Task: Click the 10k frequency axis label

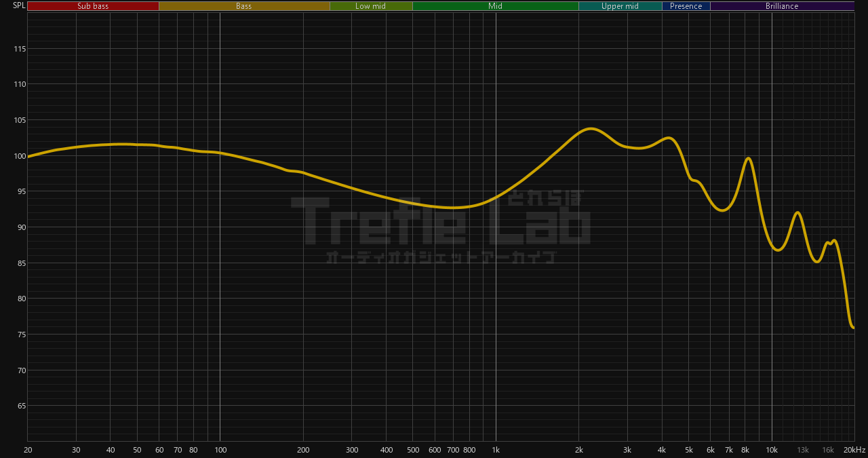Action: 772,450
